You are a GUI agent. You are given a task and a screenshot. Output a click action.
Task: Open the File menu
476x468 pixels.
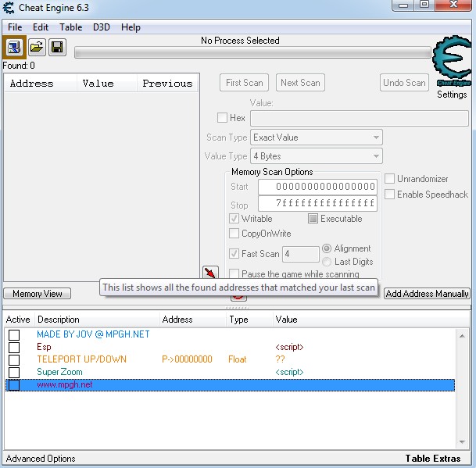15,27
